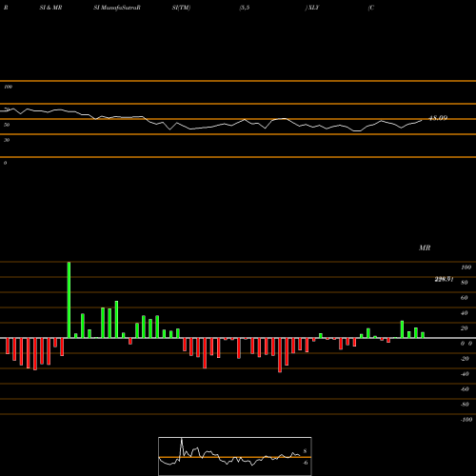Click the 50 level label on RSI scale
The height and width of the screenshot is (476, 476).
[7, 125]
